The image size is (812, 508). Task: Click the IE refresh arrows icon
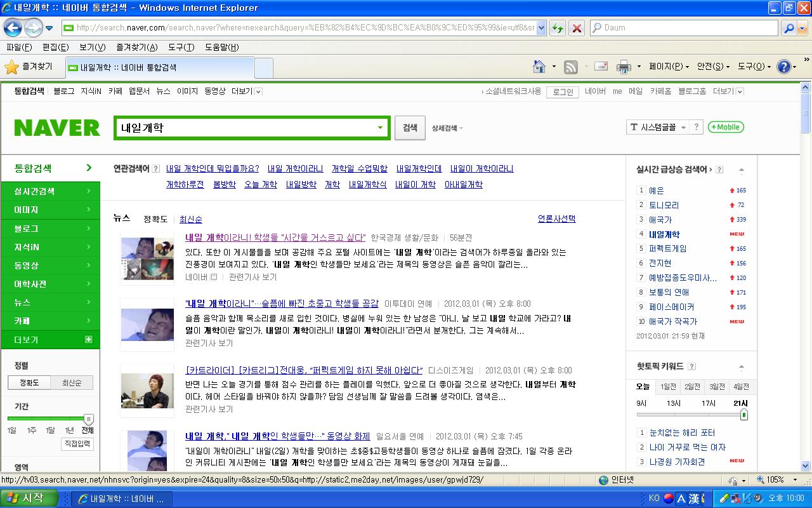(558, 28)
